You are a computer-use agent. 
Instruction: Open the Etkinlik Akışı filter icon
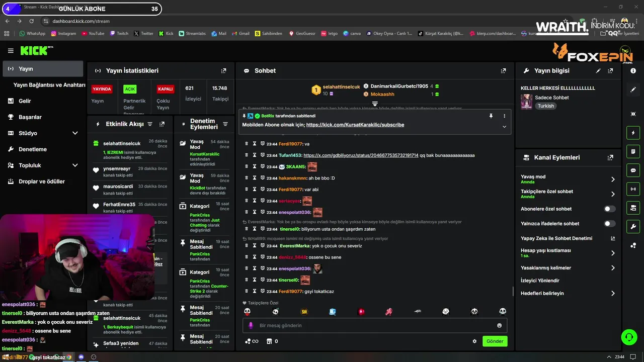[150, 124]
